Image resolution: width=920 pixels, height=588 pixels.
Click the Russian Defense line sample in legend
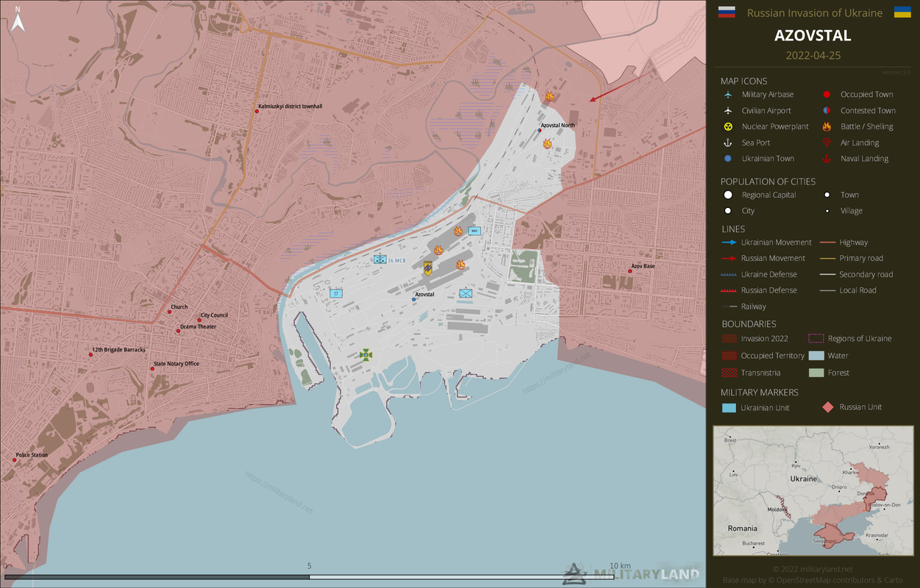coord(730,291)
